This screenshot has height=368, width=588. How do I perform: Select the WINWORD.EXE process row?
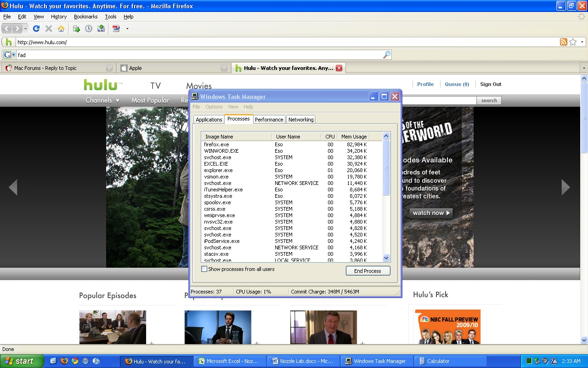click(291, 151)
